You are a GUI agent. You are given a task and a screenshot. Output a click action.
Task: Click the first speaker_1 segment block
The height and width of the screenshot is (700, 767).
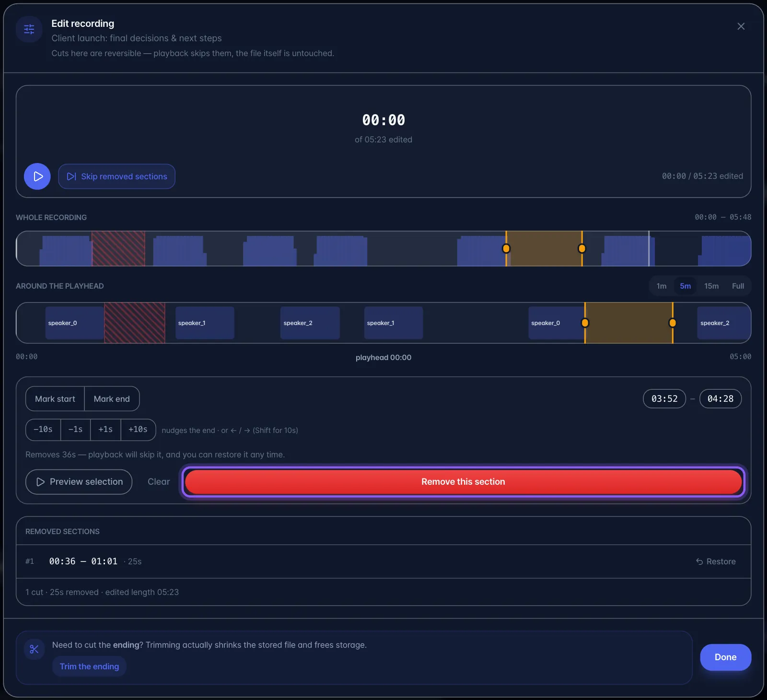click(205, 323)
